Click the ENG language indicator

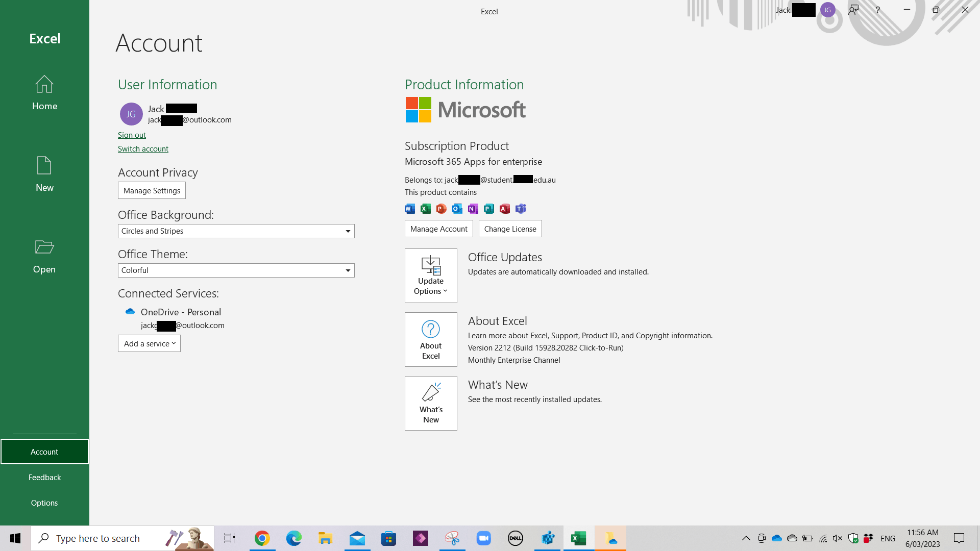click(x=888, y=538)
